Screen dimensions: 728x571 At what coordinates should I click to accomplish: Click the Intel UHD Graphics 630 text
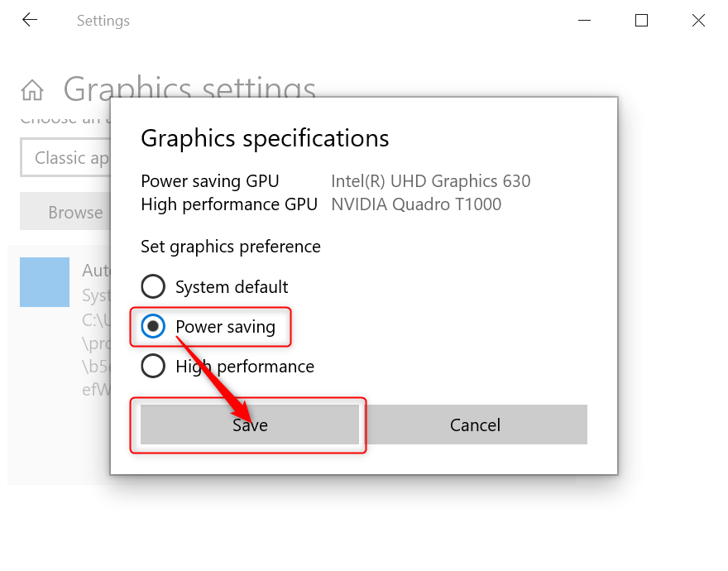(430, 180)
